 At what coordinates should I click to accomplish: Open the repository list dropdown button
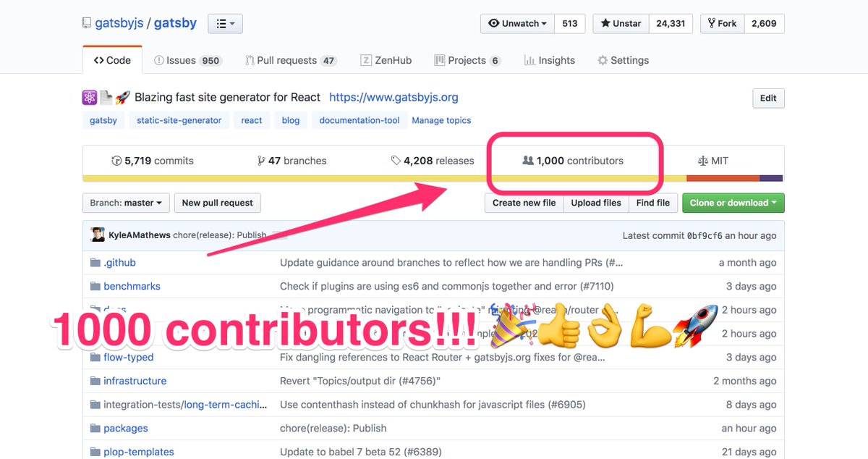pyautogui.click(x=225, y=23)
